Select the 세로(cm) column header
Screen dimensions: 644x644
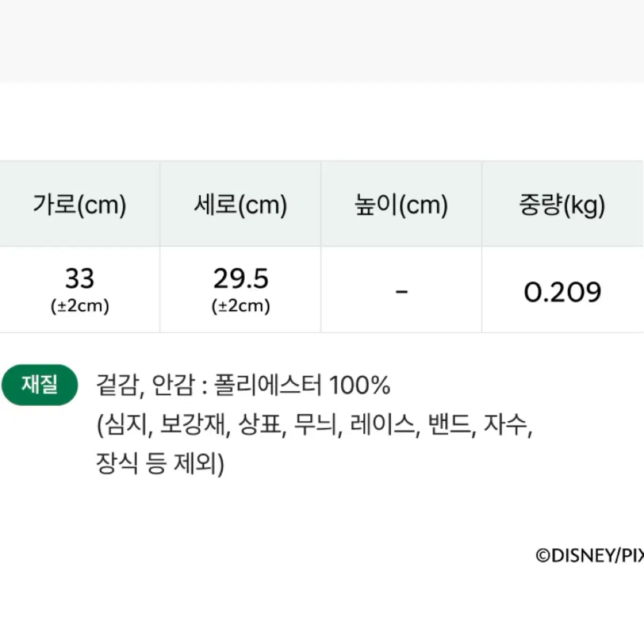240,204
